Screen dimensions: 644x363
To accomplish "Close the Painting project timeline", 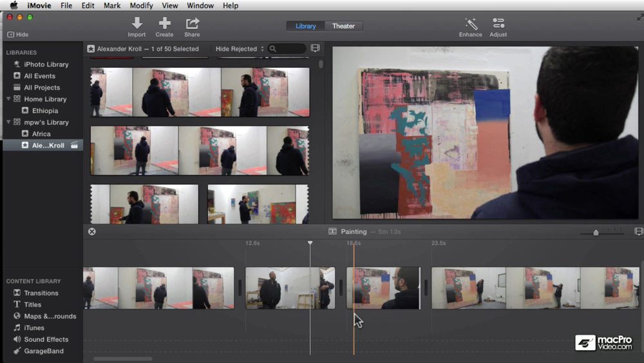I will point(92,231).
